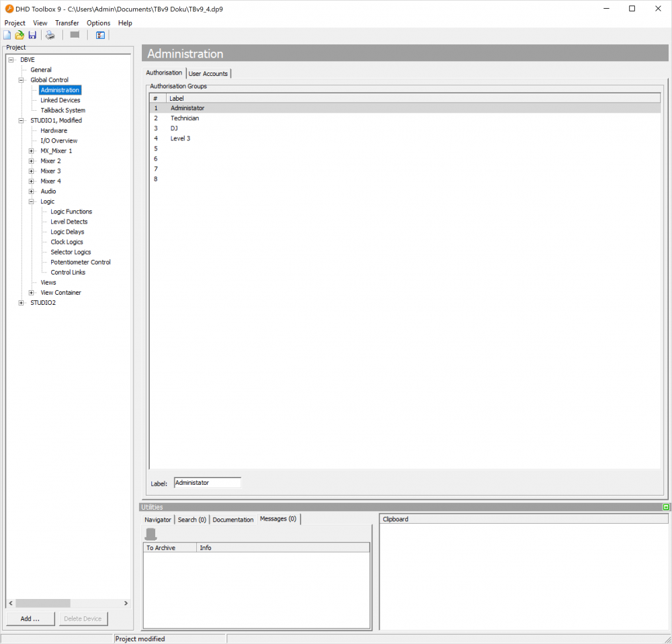672x644 pixels.
Task: Select the Technician authorisation group
Action: pyautogui.click(x=185, y=118)
